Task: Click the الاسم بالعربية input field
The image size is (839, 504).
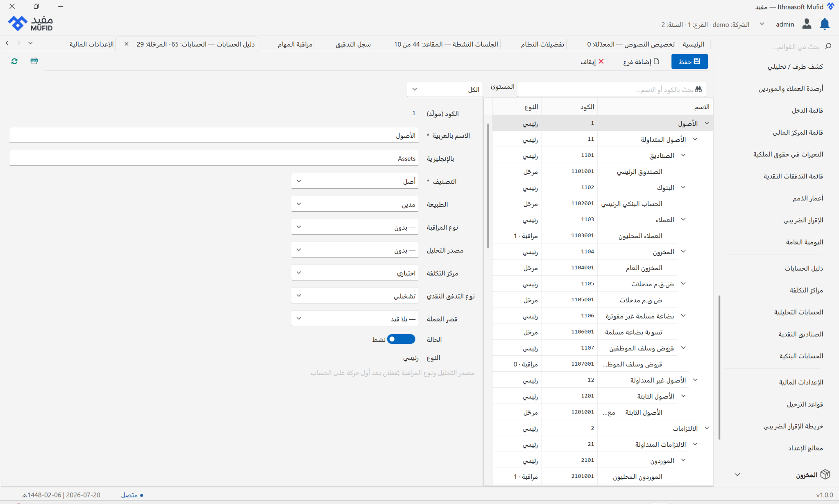Action: [x=214, y=135]
